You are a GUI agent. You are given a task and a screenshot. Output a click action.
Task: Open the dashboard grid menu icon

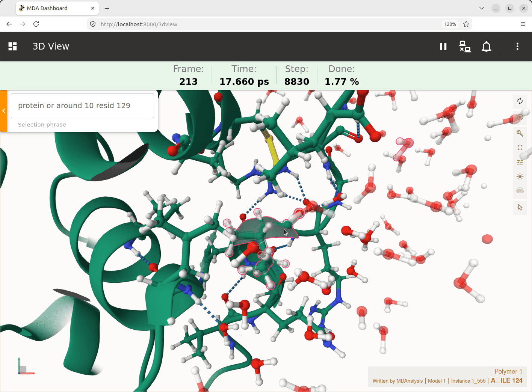coord(13,46)
